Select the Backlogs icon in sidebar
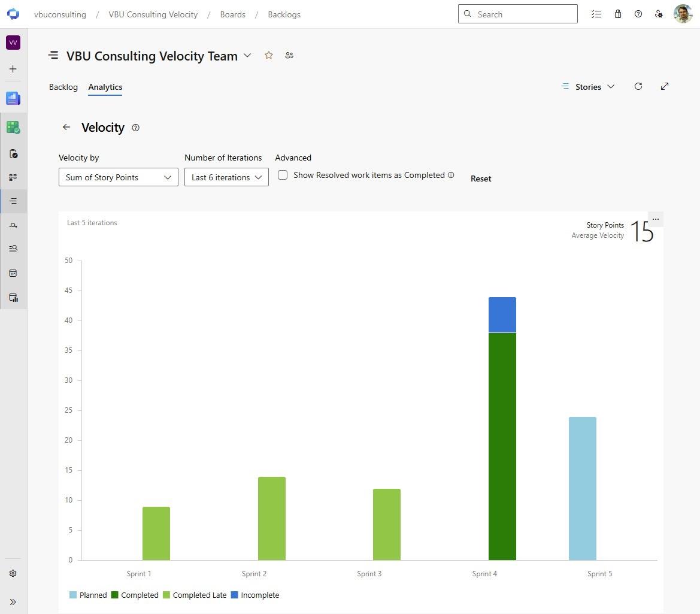 point(13,201)
